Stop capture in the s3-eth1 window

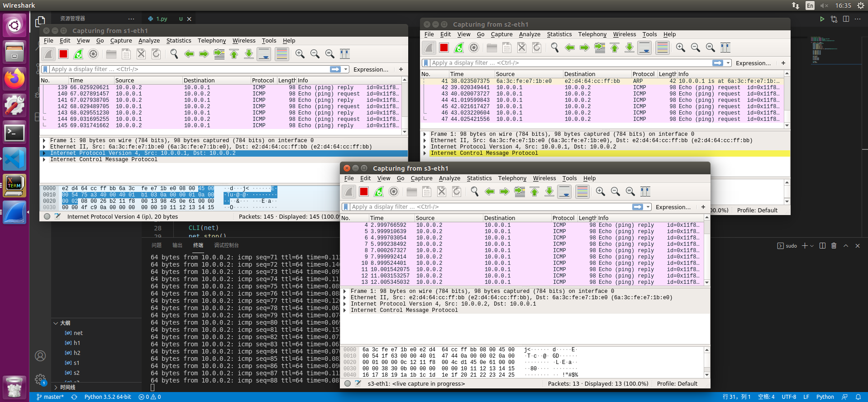(x=364, y=191)
